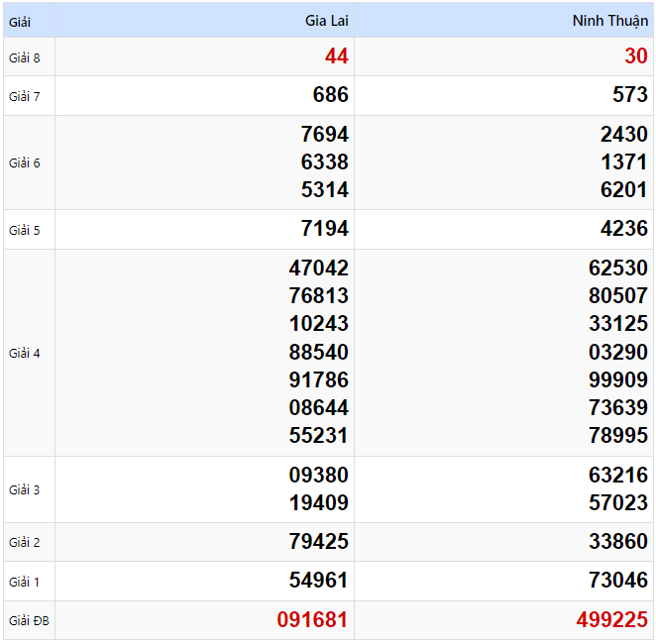Click the Giải 6 row label
Viewport: 656px width, 644px height.
point(25,162)
